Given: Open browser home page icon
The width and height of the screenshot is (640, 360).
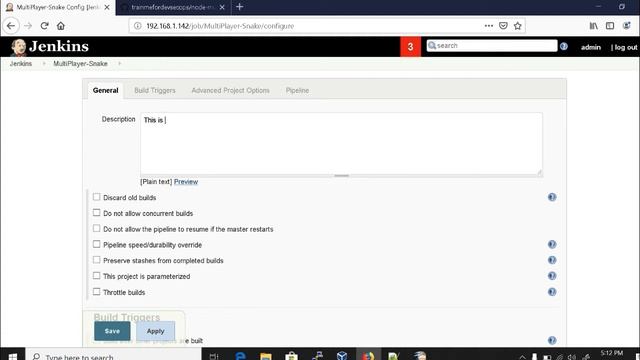Looking at the screenshot, I should click(61, 26).
